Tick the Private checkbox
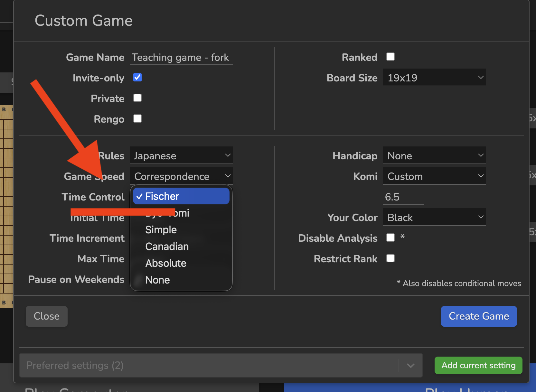Image resolution: width=536 pixels, height=392 pixels. pyautogui.click(x=137, y=98)
